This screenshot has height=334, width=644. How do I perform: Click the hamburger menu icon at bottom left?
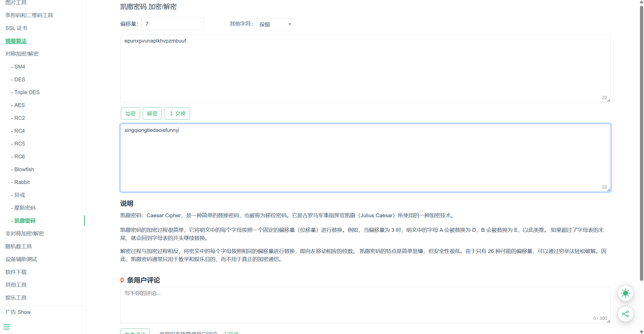tap(7, 327)
